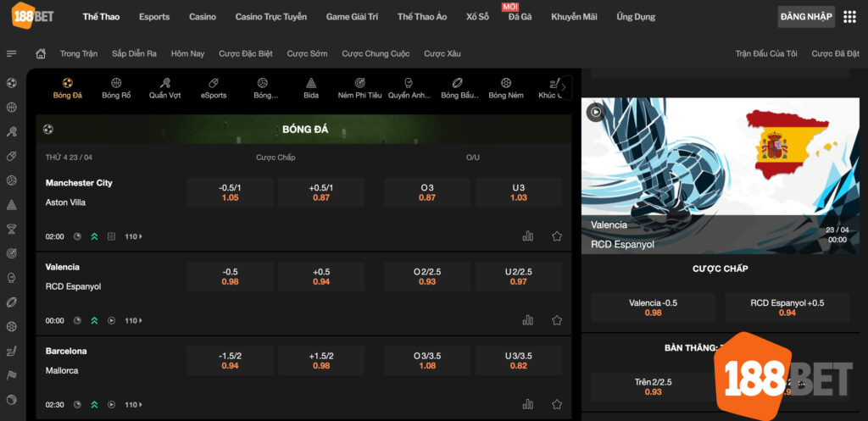Open the Mallorca team name
Image resolution: width=868 pixels, height=421 pixels.
point(61,371)
